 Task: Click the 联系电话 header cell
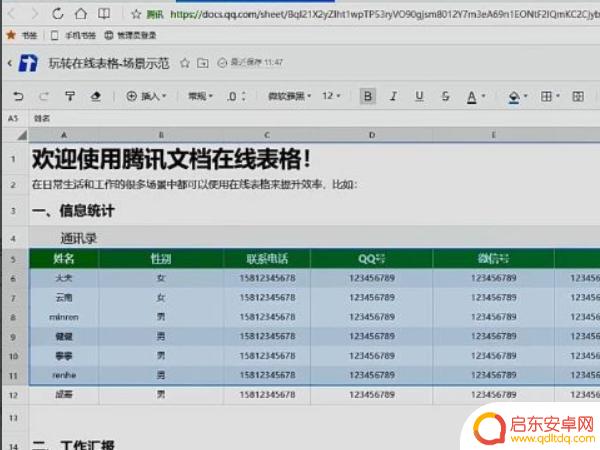coord(267,259)
